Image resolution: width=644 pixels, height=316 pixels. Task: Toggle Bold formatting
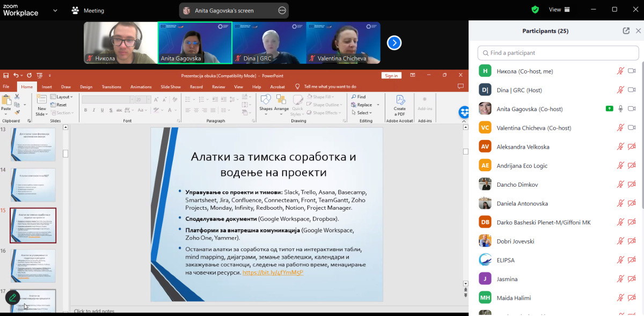(x=85, y=111)
